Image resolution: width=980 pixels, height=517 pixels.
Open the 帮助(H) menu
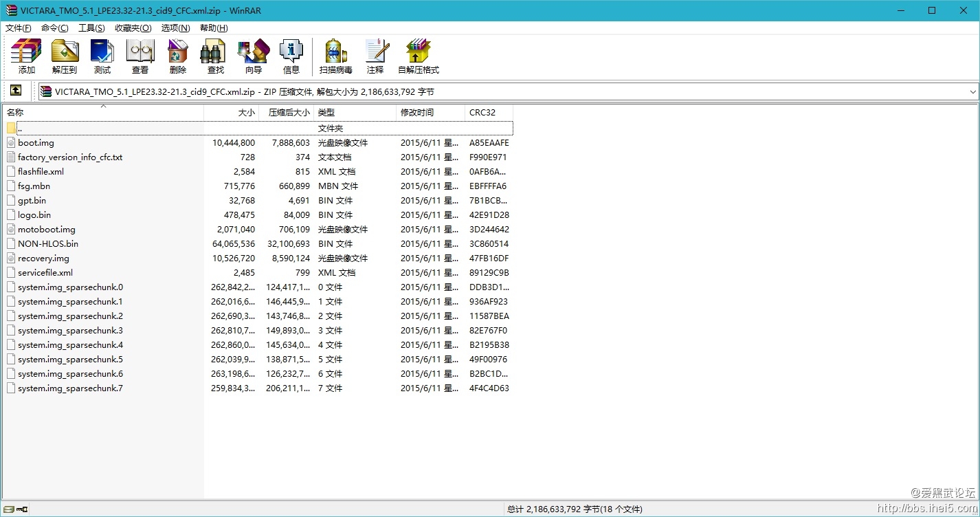pos(214,28)
